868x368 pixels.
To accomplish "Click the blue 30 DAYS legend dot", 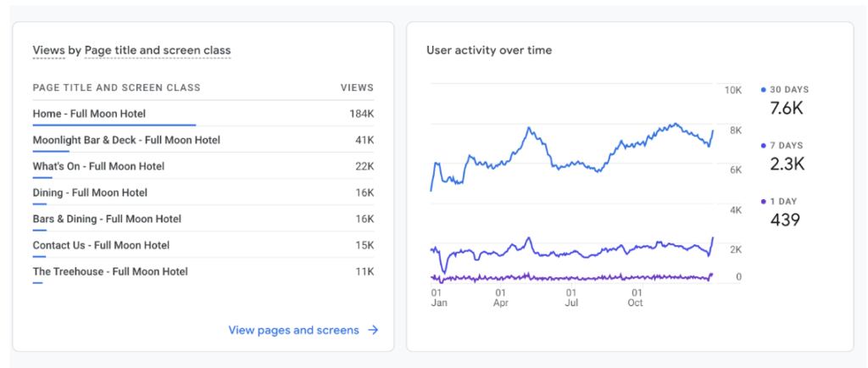I will tap(765, 90).
